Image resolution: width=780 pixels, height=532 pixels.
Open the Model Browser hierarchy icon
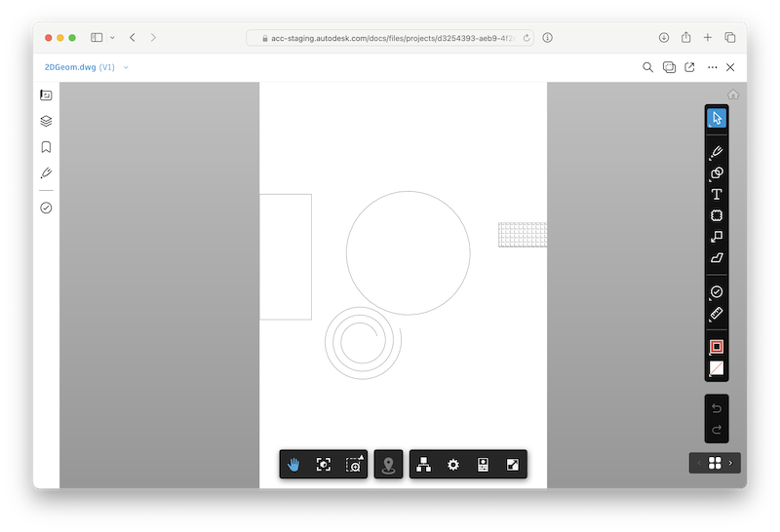pyautogui.click(x=423, y=465)
